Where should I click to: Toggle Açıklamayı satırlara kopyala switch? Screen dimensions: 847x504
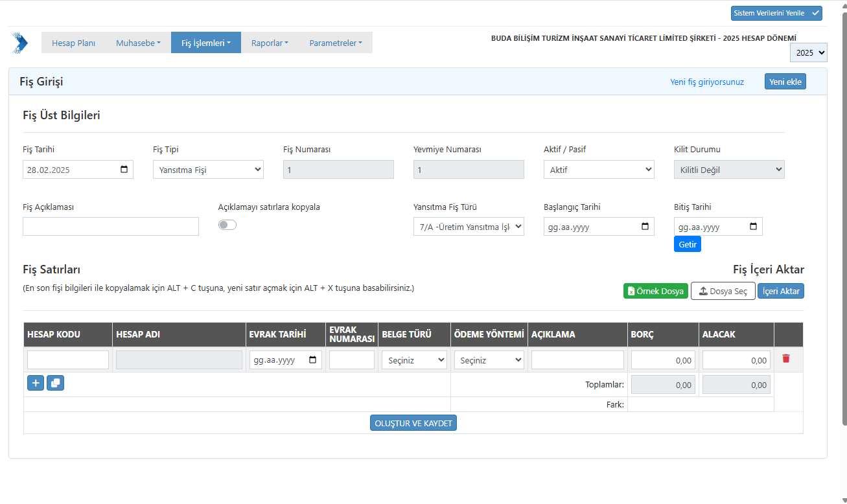(x=227, y=225)
